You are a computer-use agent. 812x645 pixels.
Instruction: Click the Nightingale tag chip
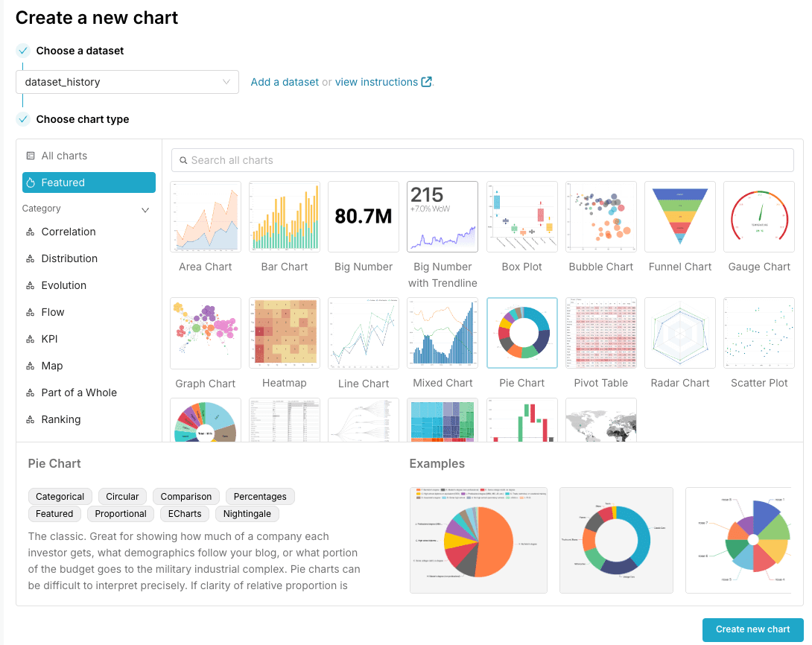247,514
